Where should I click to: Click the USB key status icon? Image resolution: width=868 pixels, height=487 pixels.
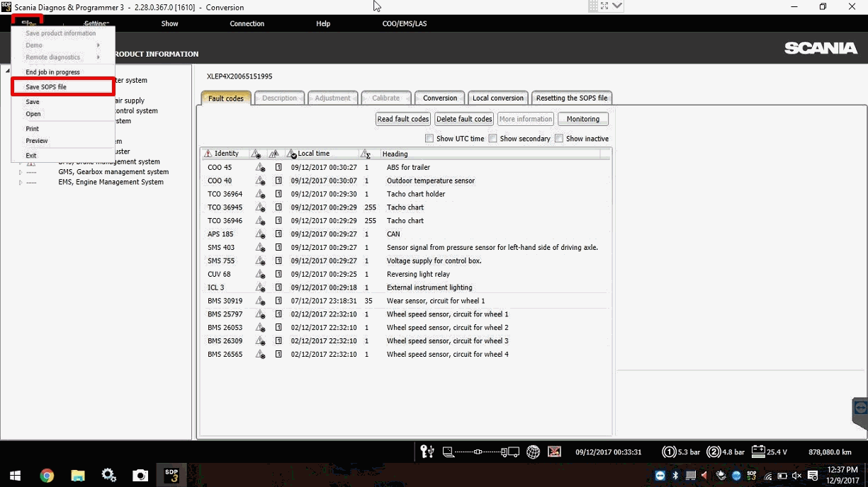point(427,452)
